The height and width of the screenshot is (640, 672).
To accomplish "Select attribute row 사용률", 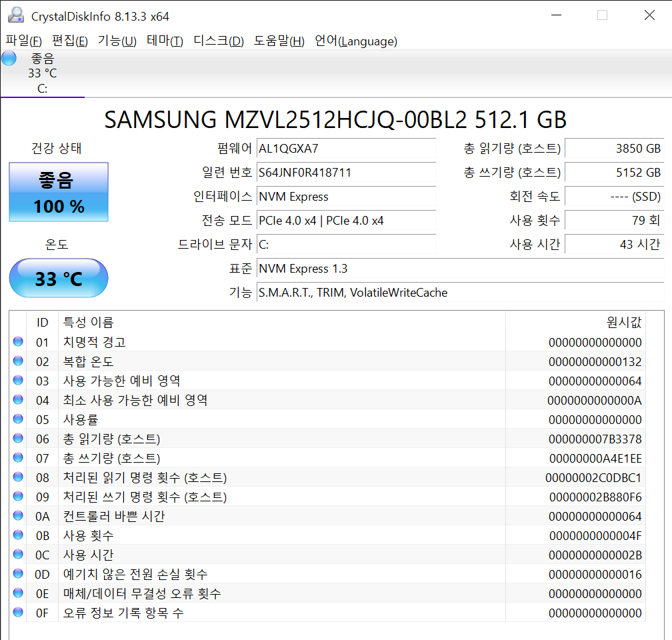I will coord(327,419).
